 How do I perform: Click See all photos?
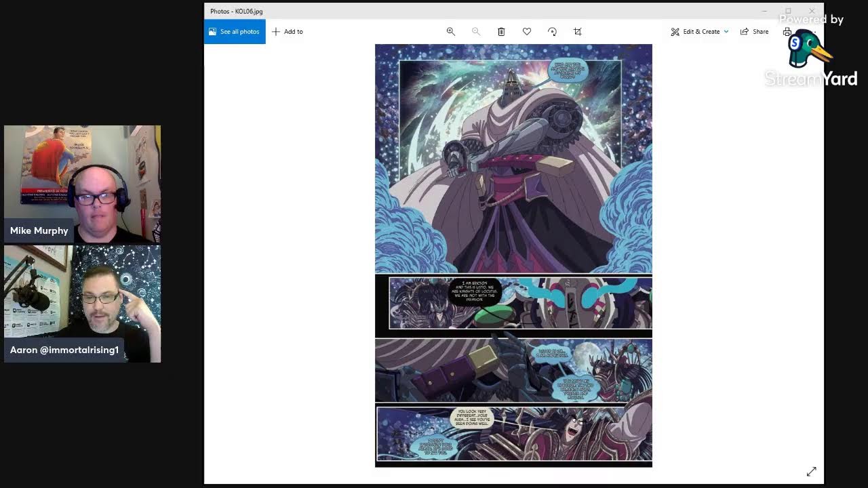[x=235, y=32]
